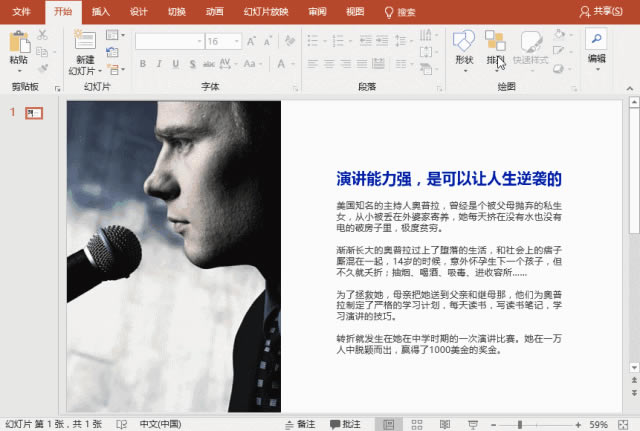The image size is (640, 431).
Task: Open the font size 16 dropdown
Action: point(237,41)
